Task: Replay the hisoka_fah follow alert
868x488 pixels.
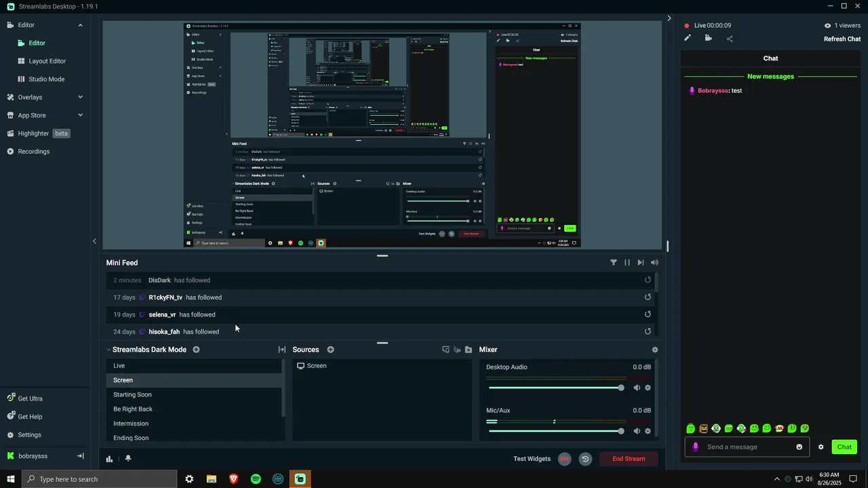Action: tap(648, 331)
